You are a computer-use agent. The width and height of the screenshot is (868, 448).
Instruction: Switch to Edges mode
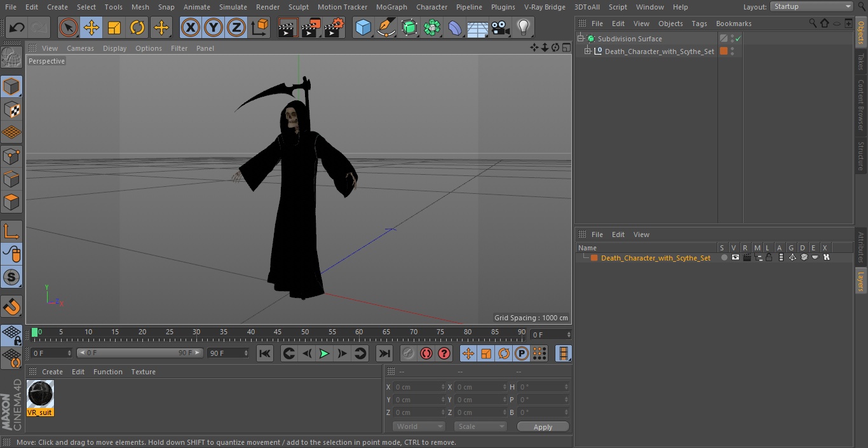tap(11, 179)
